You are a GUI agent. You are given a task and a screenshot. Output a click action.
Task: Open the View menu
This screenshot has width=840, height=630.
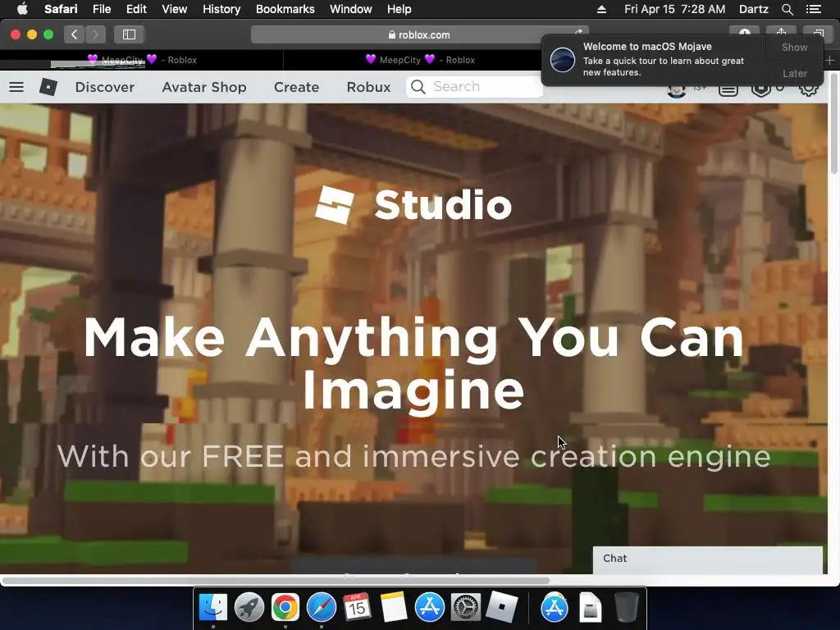[x=174, y=9]
